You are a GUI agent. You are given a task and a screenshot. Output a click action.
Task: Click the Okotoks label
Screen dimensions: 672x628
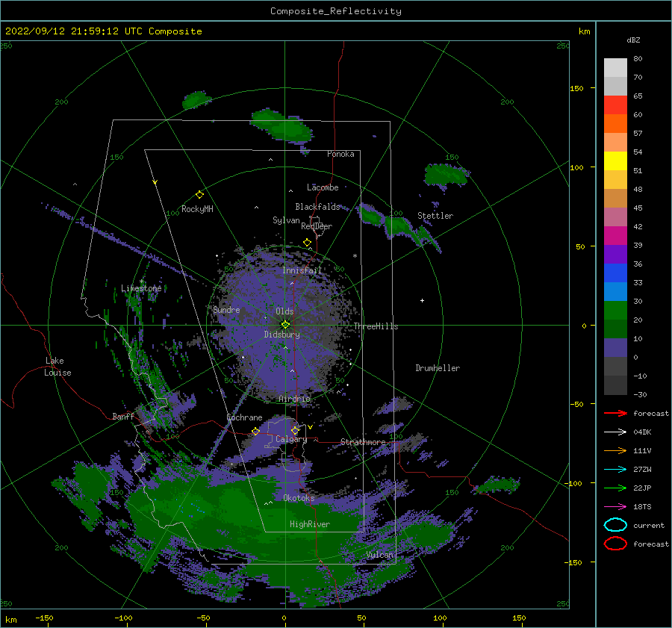point(299,498)
